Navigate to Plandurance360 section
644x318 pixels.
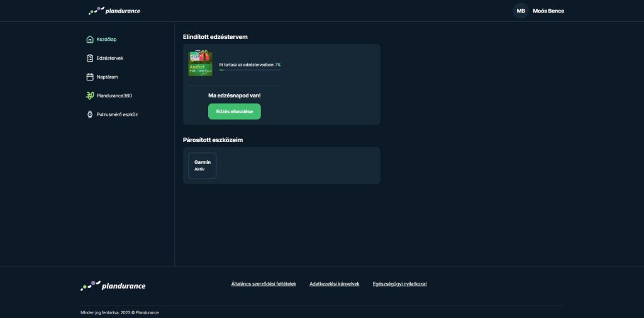pos(114,96)
